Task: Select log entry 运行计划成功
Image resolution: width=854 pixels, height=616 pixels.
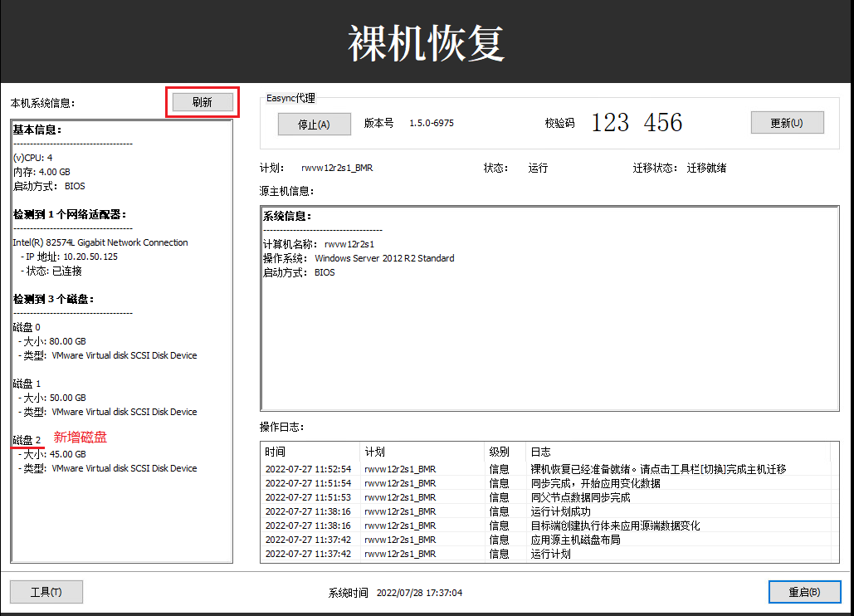Action: pyautogui.click(x=560, y=511)
